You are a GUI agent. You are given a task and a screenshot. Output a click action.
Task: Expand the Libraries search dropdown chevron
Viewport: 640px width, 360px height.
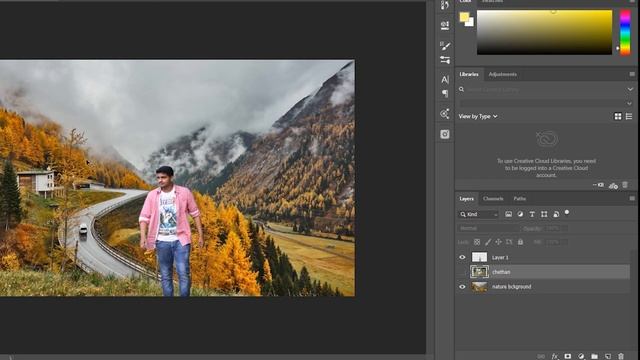(630, 89)
